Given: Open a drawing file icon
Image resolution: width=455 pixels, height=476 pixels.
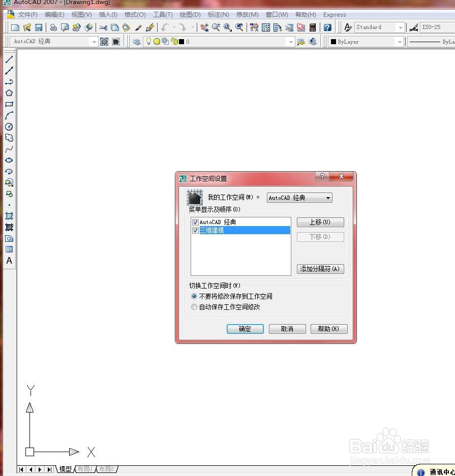Looking at the screenshot, I should pyautogui.click(x=27, y=27).
